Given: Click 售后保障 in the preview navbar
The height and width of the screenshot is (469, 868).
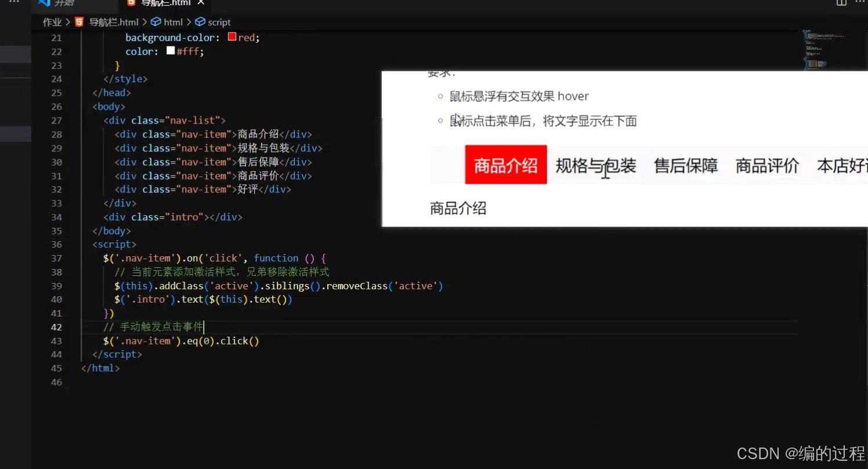Looking at the screenshot, I should [686, 166].
